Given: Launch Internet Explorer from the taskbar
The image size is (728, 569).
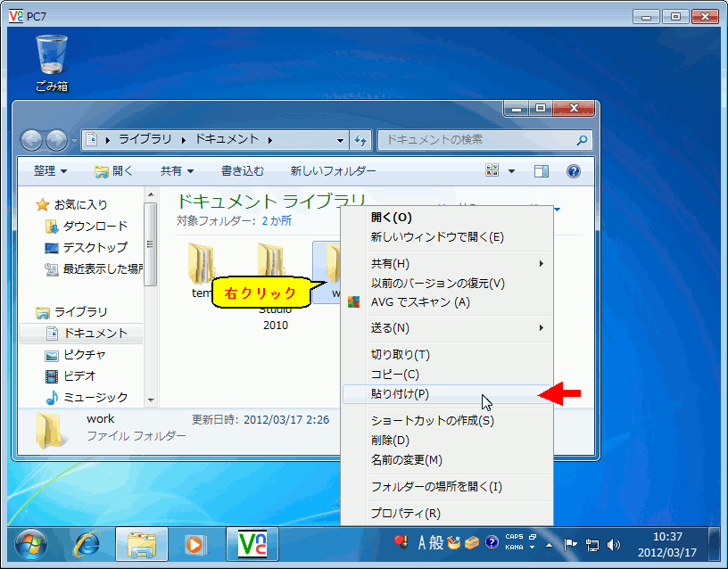Looking at the screenshot, I should click(x=88, y=544).
